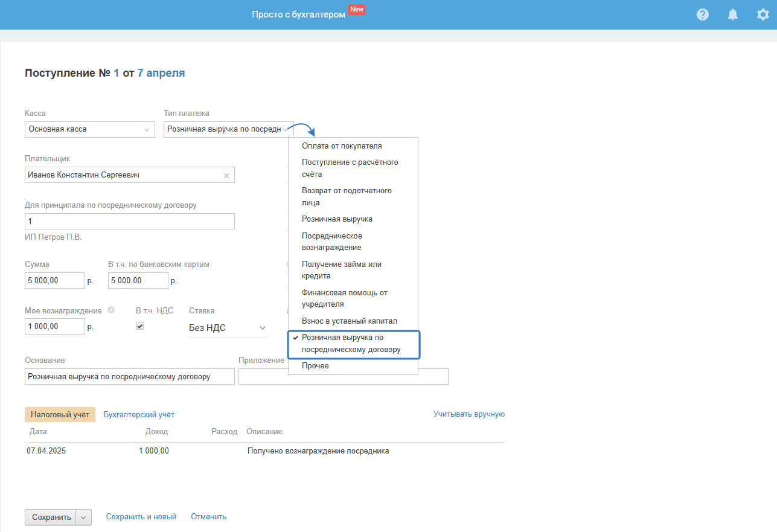Switch to the Налоговый учёт tab
777x532 pixels.
click(60, 414)
